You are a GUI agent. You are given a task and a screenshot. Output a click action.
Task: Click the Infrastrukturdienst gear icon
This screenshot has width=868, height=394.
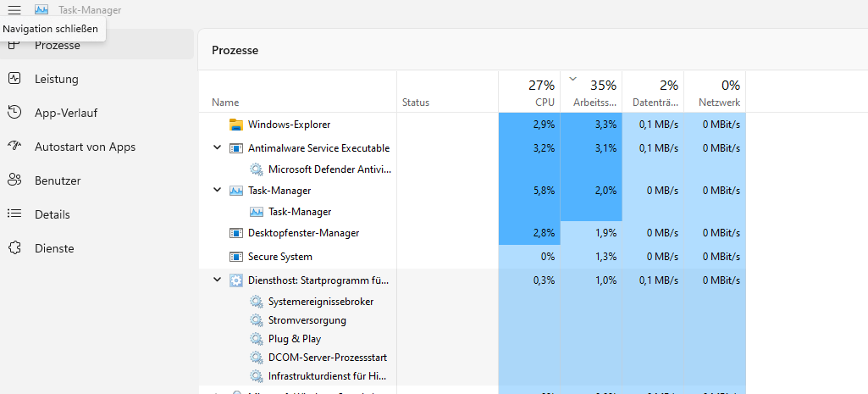pos(256,376)
